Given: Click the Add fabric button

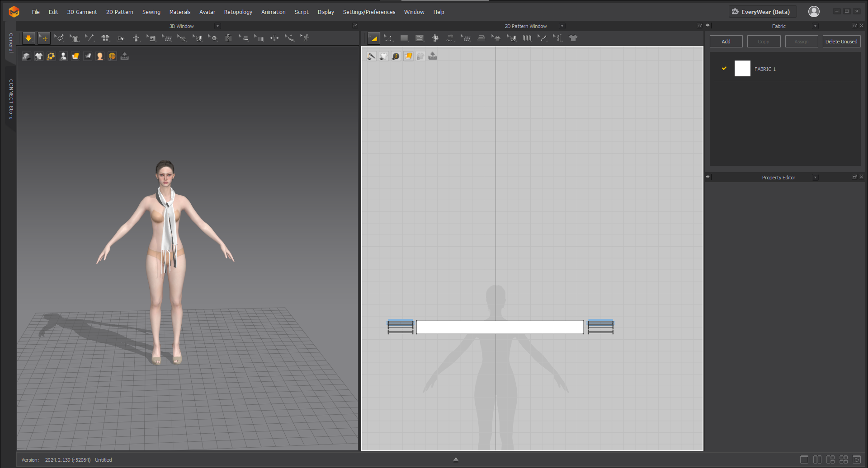Looking at the screenshot, I should coord(726,42).
